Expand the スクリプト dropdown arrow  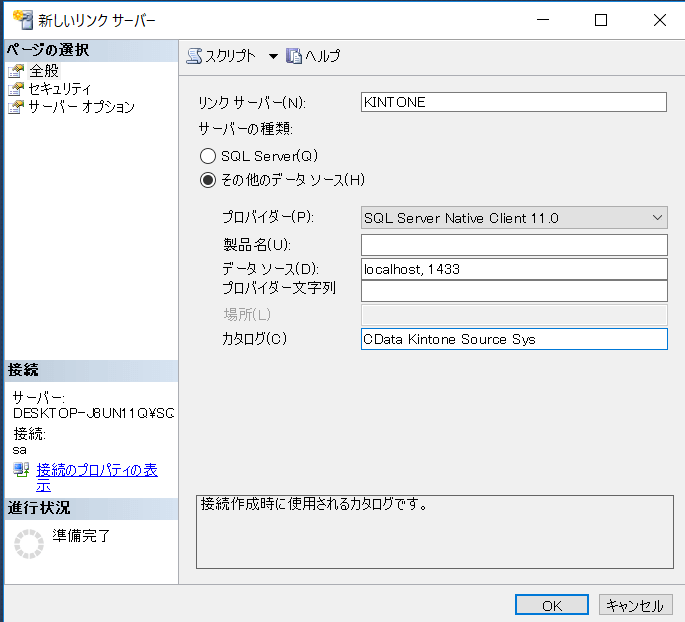tap(273, 56)
